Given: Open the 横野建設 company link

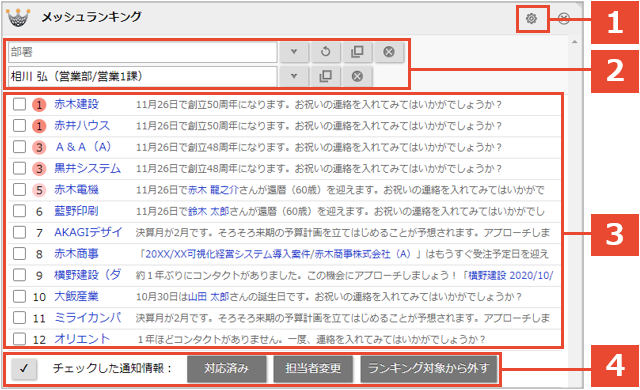Looking at the screenshot, I should click(x=88, y=275).
